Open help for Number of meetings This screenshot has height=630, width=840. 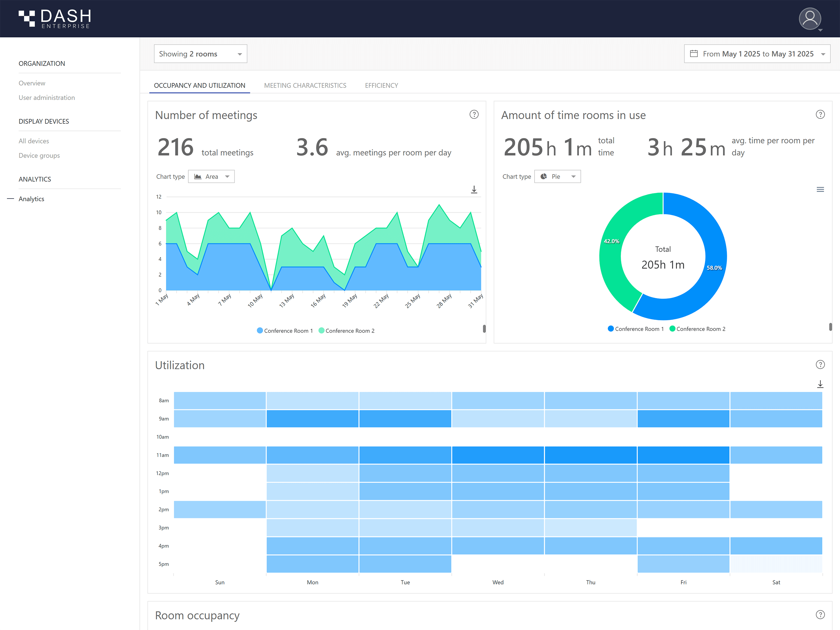point(474,114)
